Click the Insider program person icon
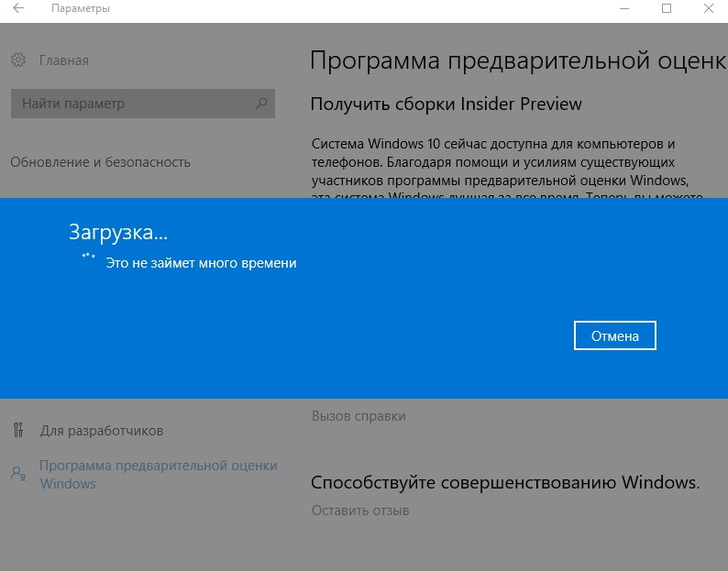 (x=18, y=474)
